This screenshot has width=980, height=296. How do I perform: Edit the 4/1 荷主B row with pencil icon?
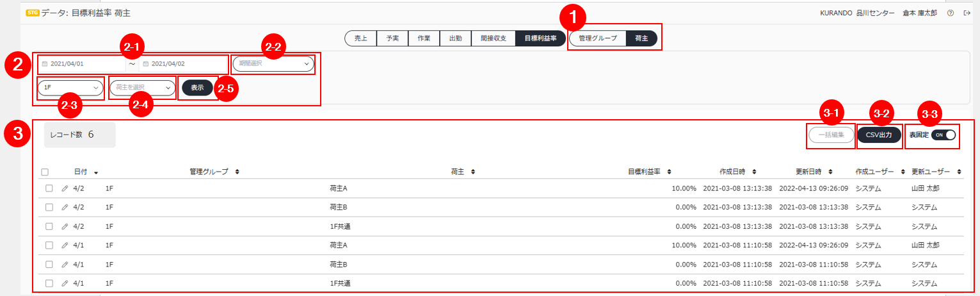click(65, 265)
